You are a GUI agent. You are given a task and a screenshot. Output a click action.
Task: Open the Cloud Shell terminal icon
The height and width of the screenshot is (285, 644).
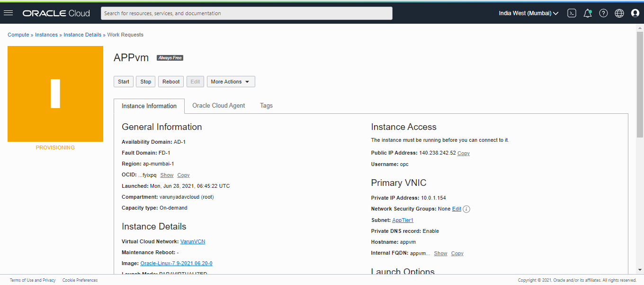click(572, 13)
